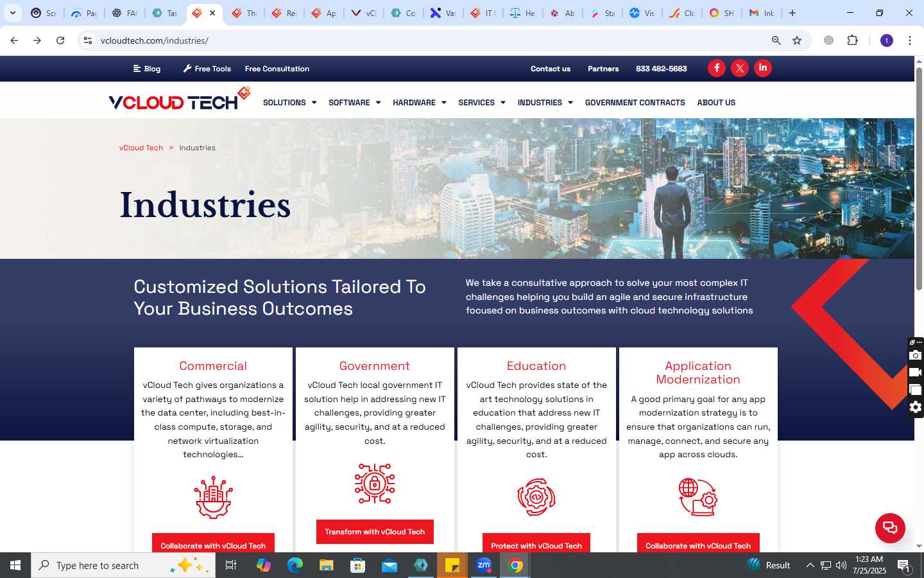Viewport: 924px width, 578px height.
Task: Open the Mail app from the taskbar
Action: point(389,565)
